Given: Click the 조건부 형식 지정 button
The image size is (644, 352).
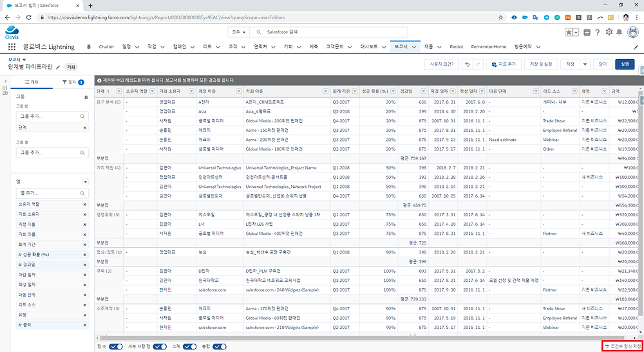Looking at the screenshot, I should (x=621, y=347).
